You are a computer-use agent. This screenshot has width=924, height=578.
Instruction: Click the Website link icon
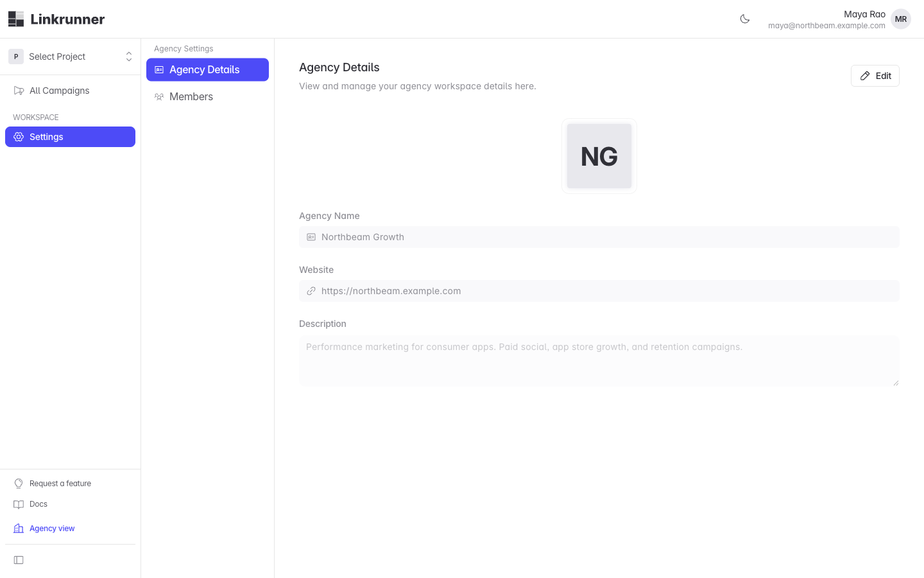pos(311,291)
